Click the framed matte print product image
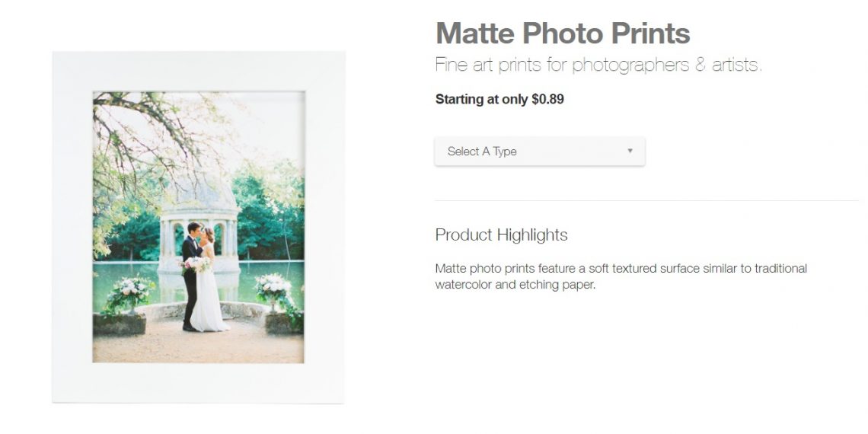 click(198, 227)
